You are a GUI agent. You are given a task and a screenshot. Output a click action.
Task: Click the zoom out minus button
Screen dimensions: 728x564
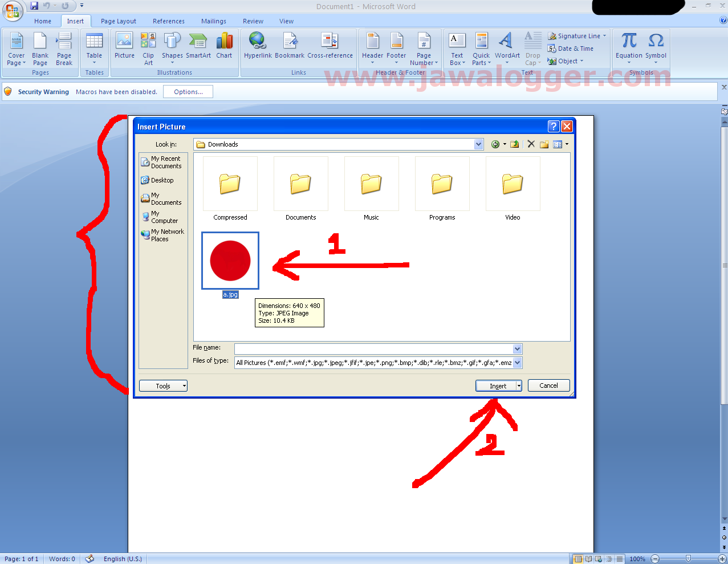tap(655, 559)
